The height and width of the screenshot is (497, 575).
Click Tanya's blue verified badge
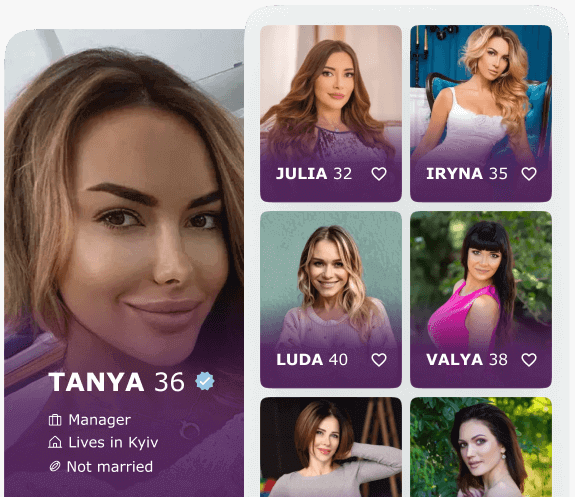point(205,381)
